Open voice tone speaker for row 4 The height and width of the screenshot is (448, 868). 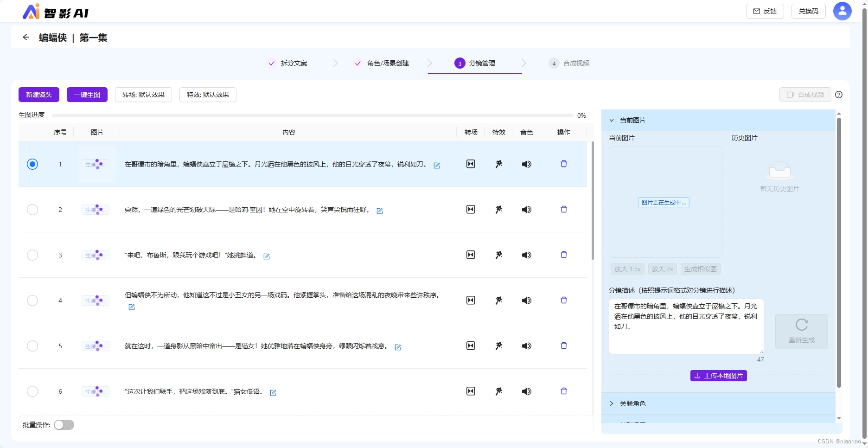coord(526,300)
